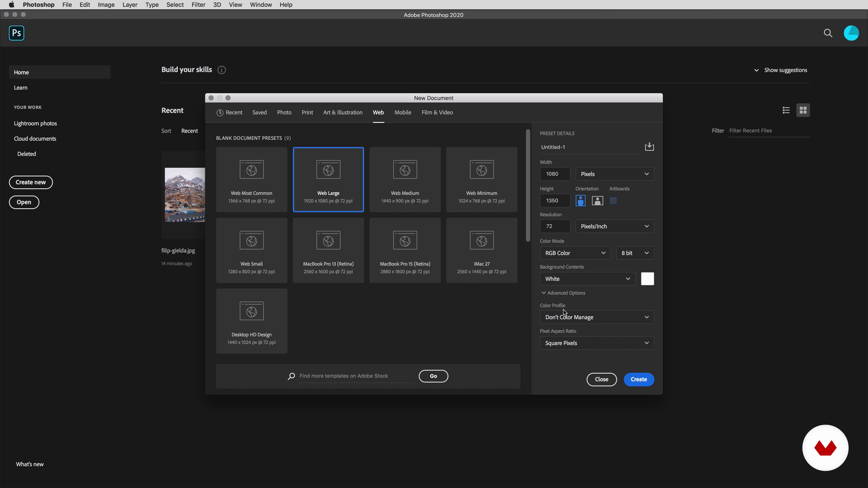Open the Sort Recent dropdown
The height and width of the screenshot is (488, 868).
pos(189,131)
